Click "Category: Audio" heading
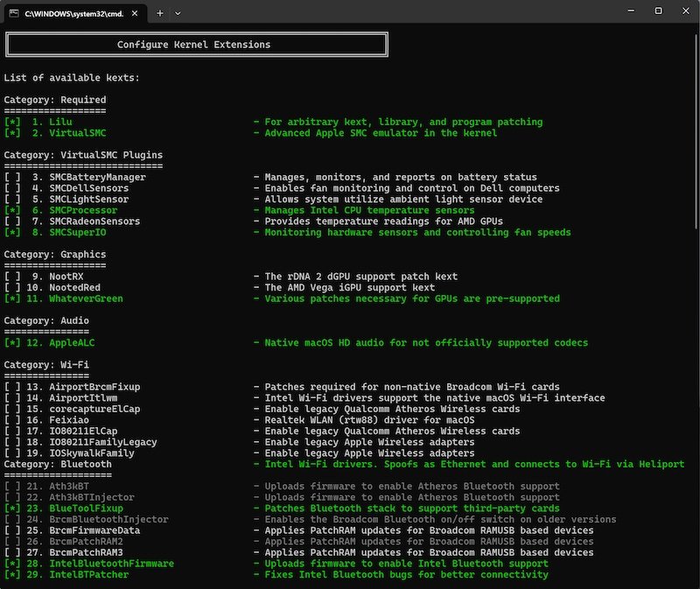Viewport: 700px width, 589px height. [46, 320]
